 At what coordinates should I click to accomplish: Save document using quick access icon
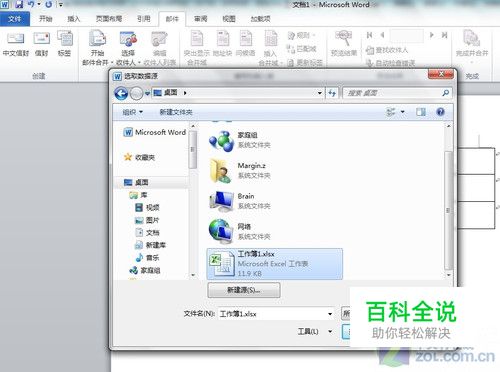[x=19, y=4]
